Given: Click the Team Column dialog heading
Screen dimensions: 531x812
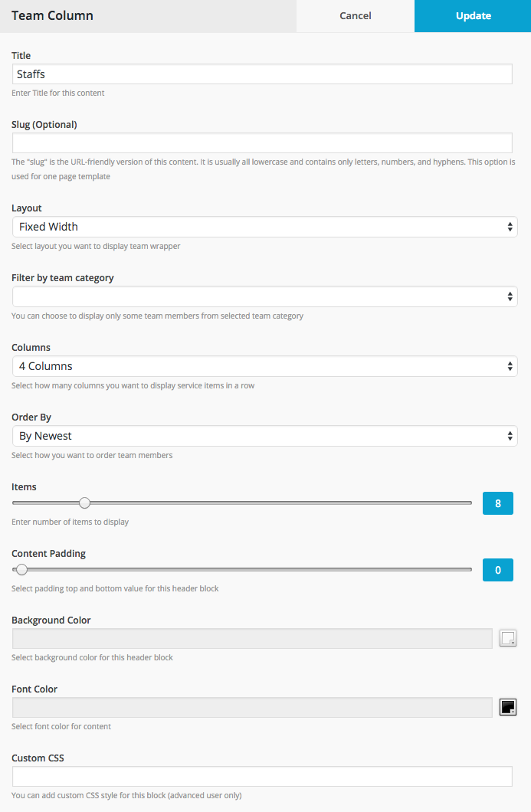Looking at the screenshot, I should coord(52,15).
